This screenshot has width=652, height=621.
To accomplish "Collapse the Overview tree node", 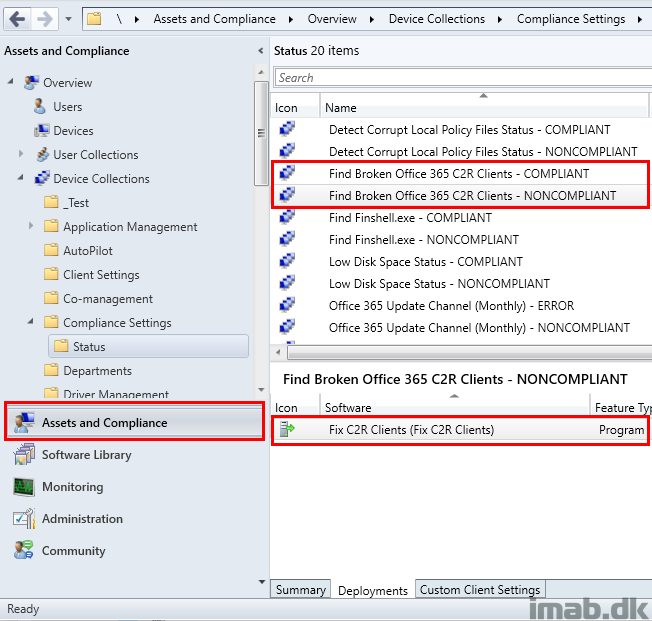I will 10,82.
